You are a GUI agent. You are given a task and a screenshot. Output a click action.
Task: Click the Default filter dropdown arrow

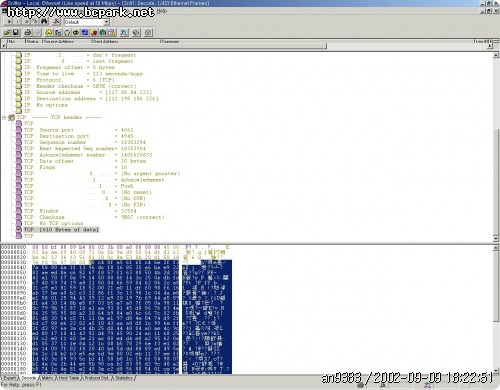[106, 22]
